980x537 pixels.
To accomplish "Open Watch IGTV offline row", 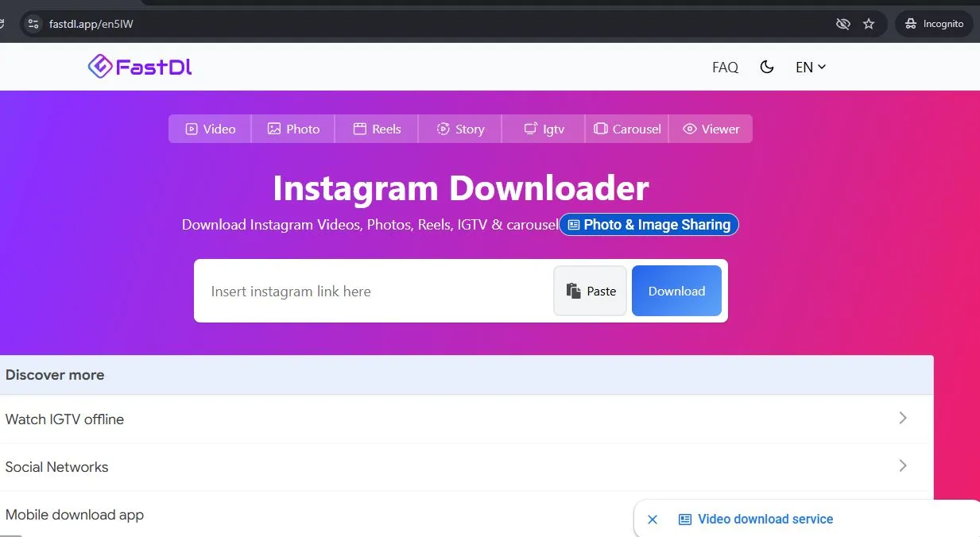I will [x=465, y=419].
